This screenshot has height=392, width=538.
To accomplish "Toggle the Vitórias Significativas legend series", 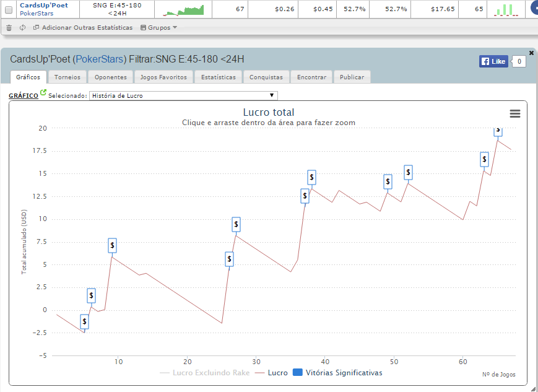I will (337, 373).
